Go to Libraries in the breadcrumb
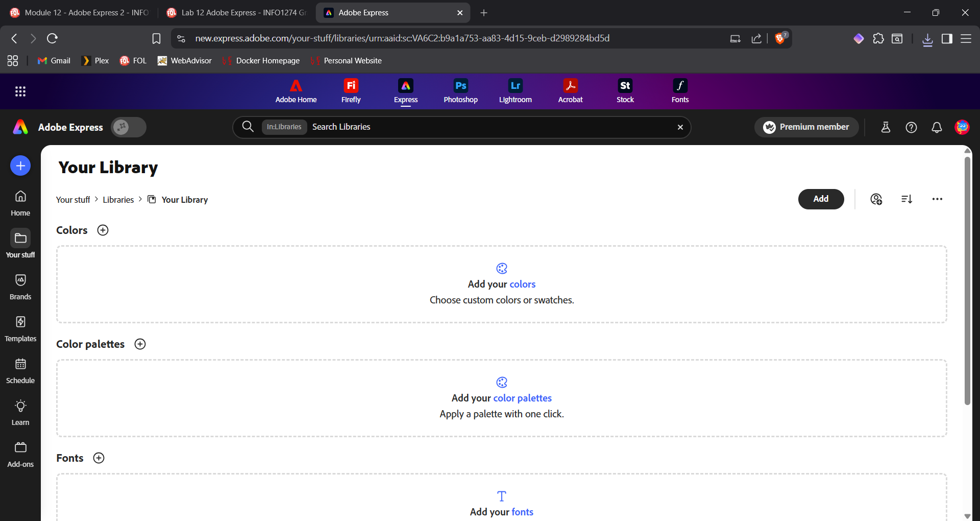The height and width of the screenshot is (521, 980). click(x=118, y=200)
